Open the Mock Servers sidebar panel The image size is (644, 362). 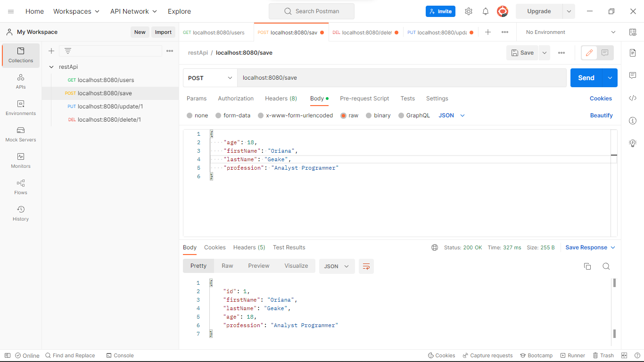coord(21,134)
